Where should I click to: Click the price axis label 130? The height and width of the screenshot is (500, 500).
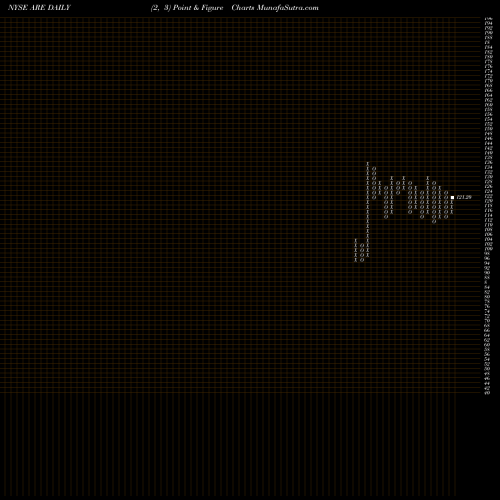[488, 177]
